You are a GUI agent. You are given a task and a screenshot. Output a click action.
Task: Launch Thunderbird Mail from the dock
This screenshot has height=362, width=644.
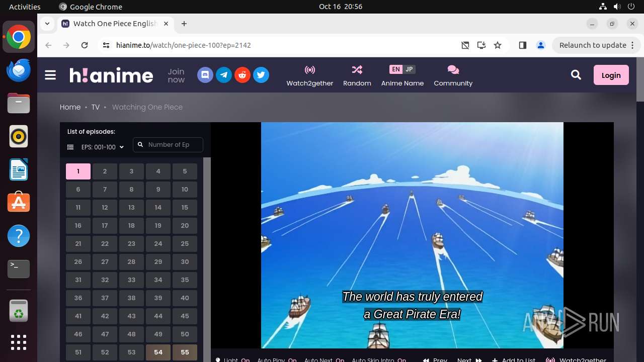click(19, 70)
